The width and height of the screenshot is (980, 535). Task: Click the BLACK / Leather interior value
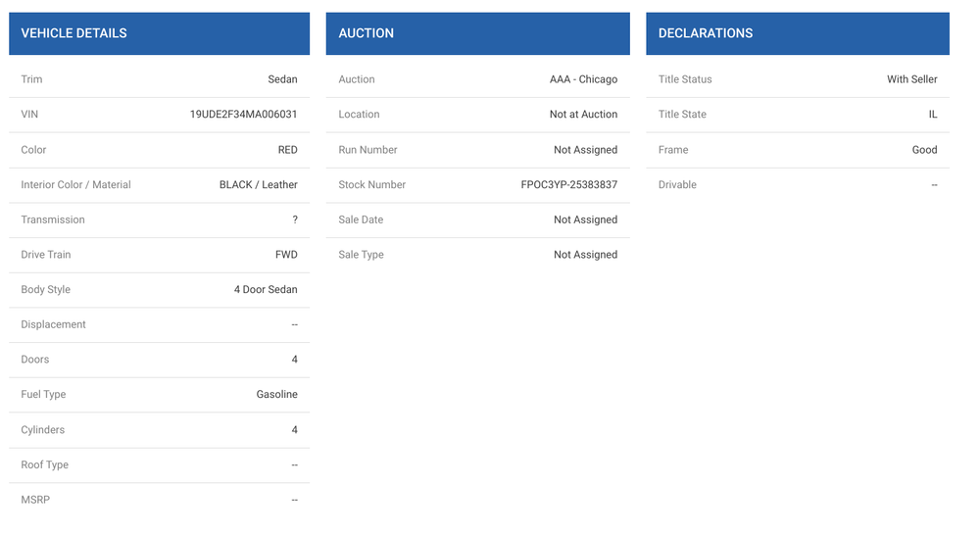[x=258, y=185]
